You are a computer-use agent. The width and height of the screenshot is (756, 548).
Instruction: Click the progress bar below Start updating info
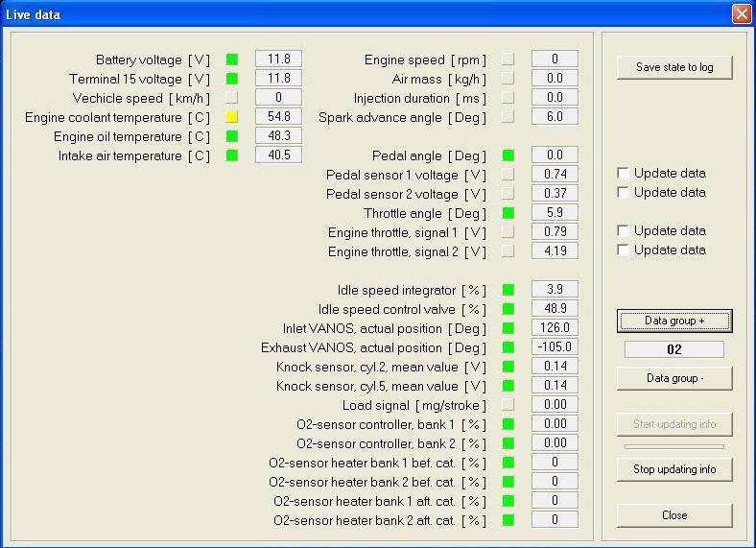(674, 446)
